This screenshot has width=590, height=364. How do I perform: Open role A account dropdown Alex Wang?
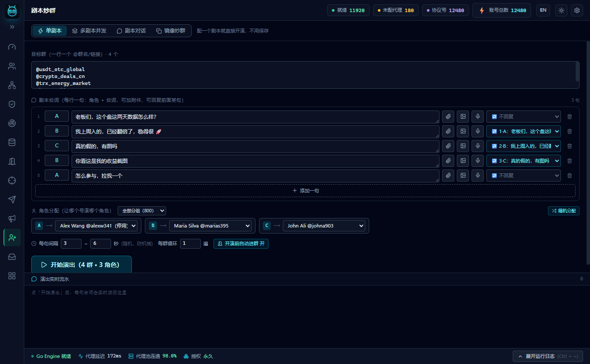click(x=96, y=226)
